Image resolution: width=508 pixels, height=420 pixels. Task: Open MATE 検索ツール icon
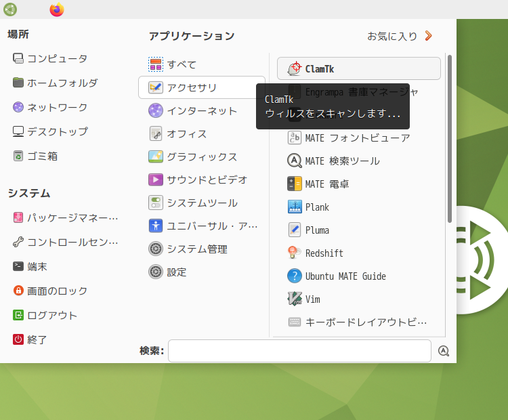pyautogui.click(x=295, y=161)
